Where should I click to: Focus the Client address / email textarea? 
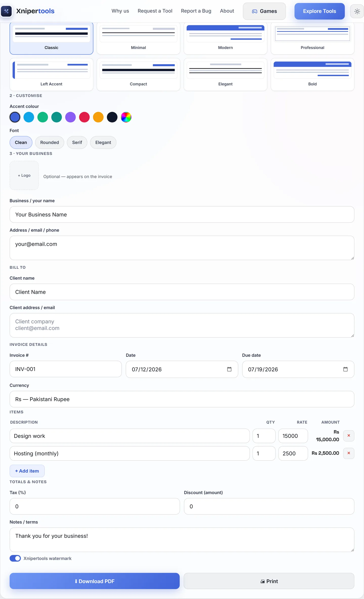click(182, 325)
